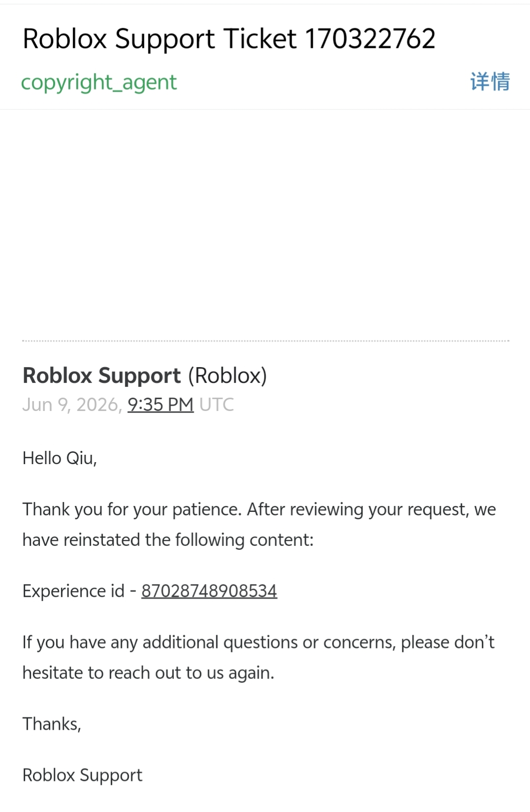Click the bold Roblox Support sender heading

coord(102,376)
